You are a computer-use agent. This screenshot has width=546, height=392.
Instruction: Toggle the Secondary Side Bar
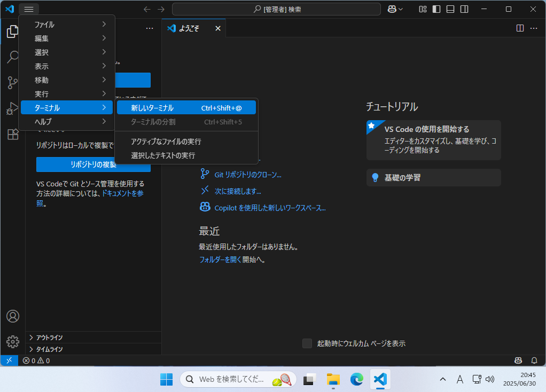(464, 10)
